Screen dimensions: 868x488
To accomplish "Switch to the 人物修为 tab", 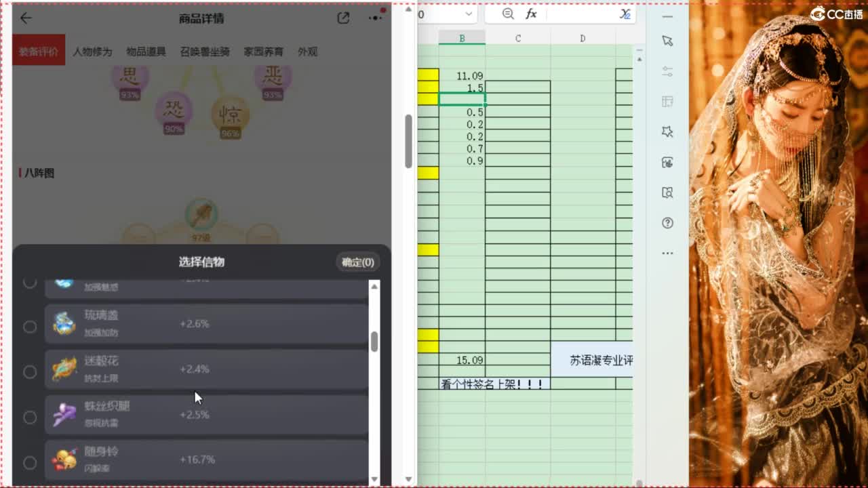I will (92, 52).
